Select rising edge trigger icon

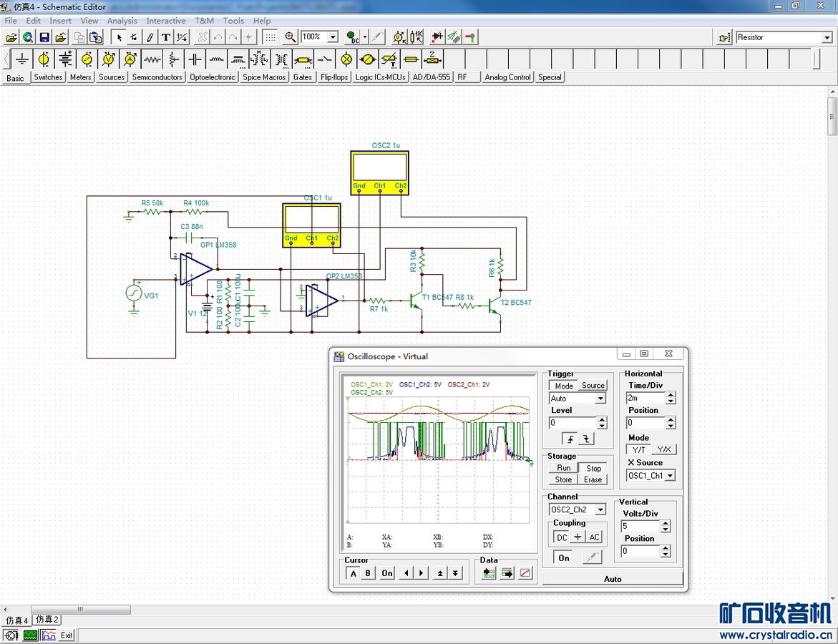pos(570,439)
